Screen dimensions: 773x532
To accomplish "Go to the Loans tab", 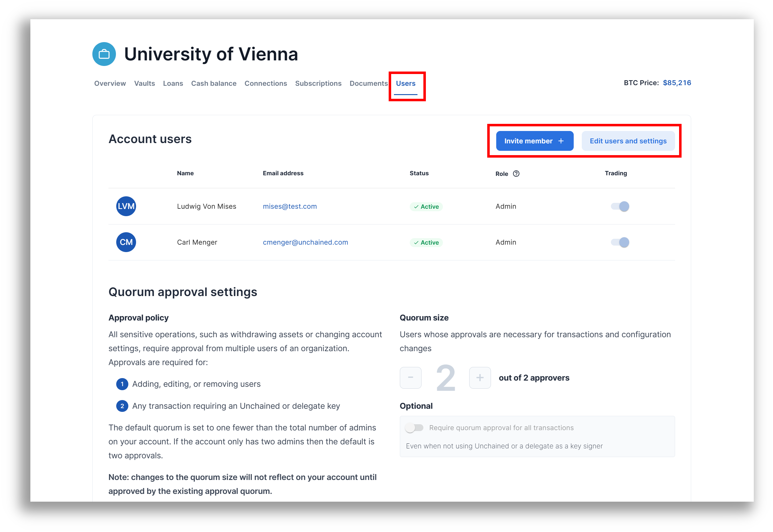I will pos(173,83).
